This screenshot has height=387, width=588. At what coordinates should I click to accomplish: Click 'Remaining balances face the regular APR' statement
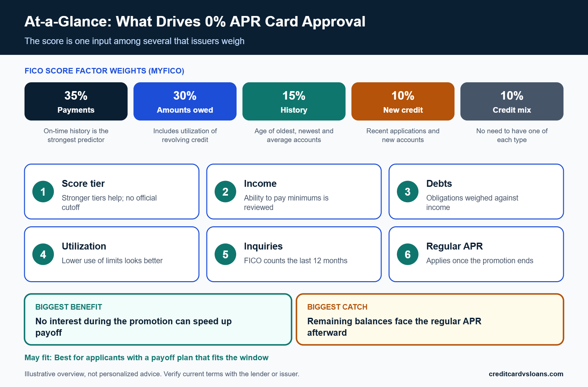click(x=394, y=327)
